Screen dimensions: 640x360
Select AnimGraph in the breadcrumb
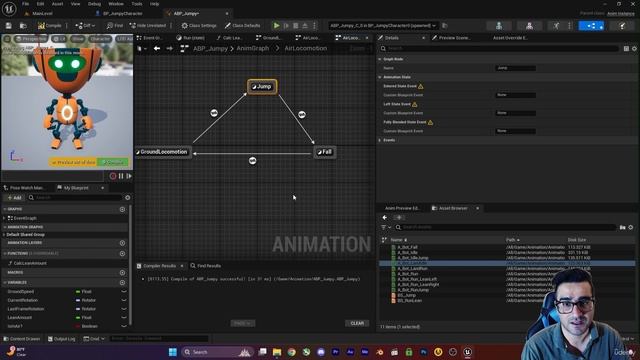coord(253,48)
